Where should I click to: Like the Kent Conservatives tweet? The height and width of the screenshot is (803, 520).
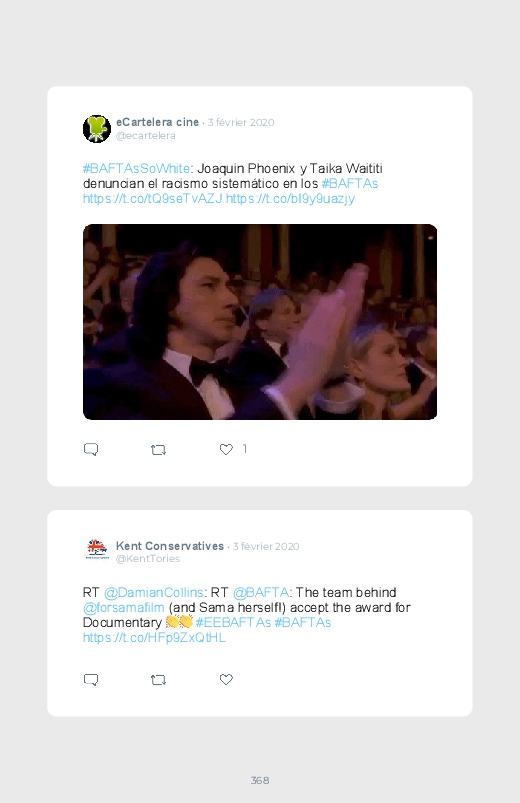click(x=226, y=679)
